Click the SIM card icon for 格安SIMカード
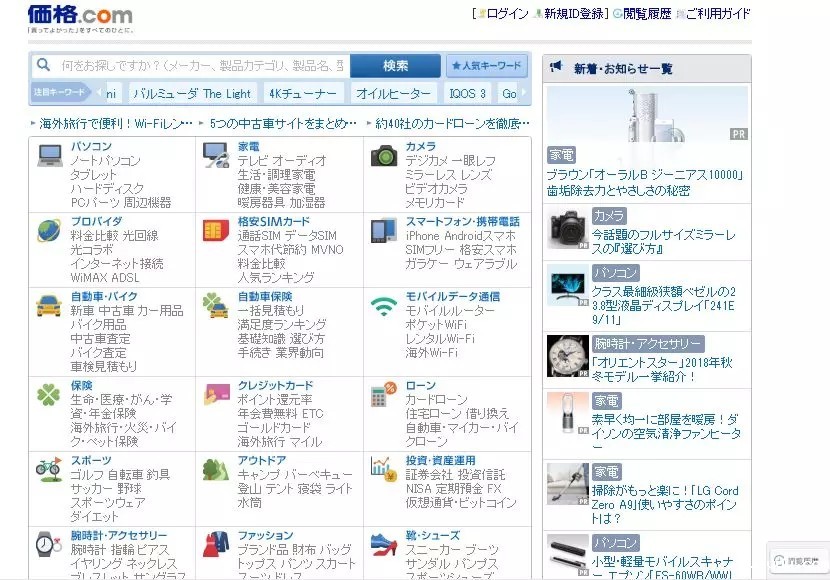 click(x=215, y=231)
